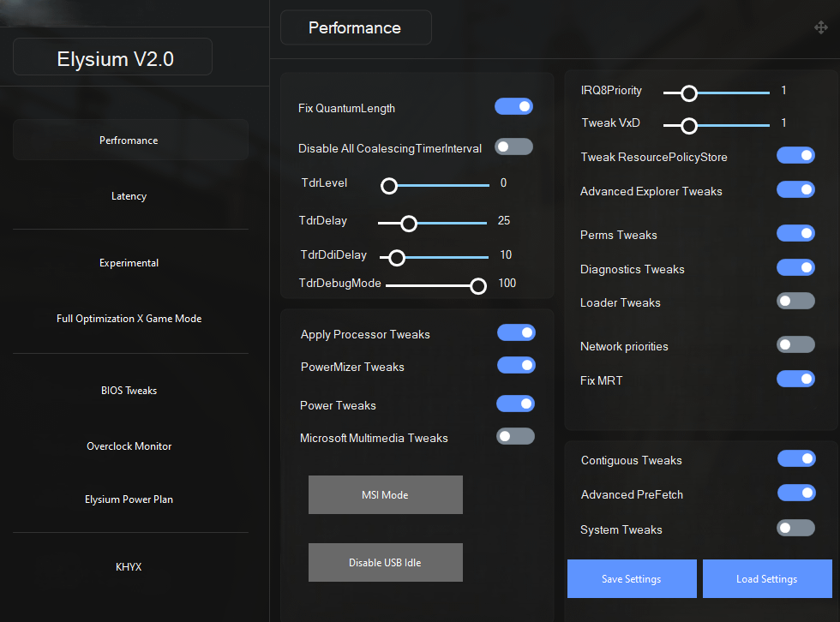Enable System Tweaks
Viewport: 840px width, 622px height.
pyautogui.click(x=796, y=527)
